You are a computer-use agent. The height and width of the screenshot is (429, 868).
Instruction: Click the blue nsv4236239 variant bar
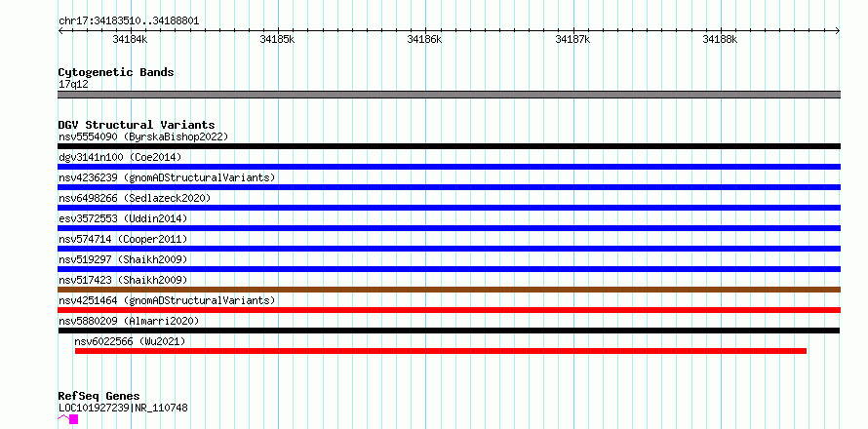coord(449,187)
